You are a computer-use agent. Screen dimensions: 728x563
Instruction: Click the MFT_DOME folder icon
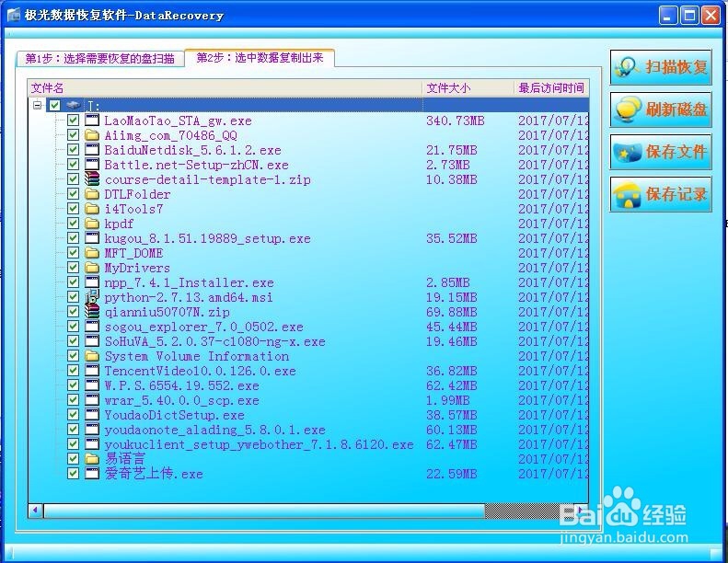92,253
